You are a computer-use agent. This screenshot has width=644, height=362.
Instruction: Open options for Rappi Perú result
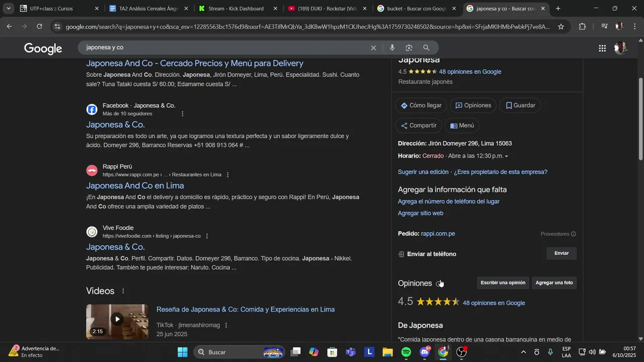point(228,174)
